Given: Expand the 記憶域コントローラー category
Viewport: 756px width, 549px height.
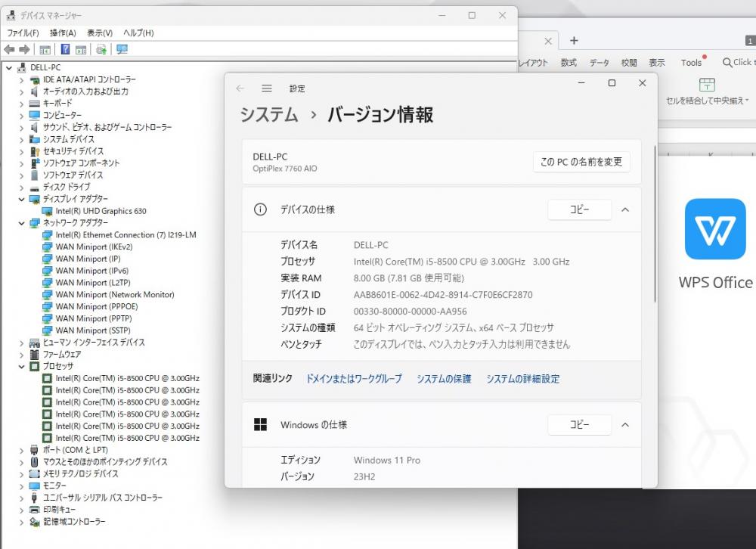Looking at the screenshot, I should click(22, 522).
